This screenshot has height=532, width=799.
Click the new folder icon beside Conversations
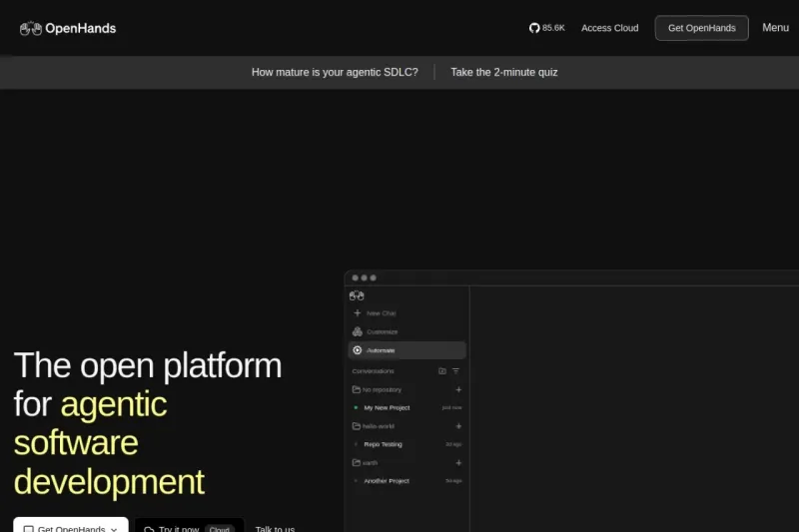point(442,371)
